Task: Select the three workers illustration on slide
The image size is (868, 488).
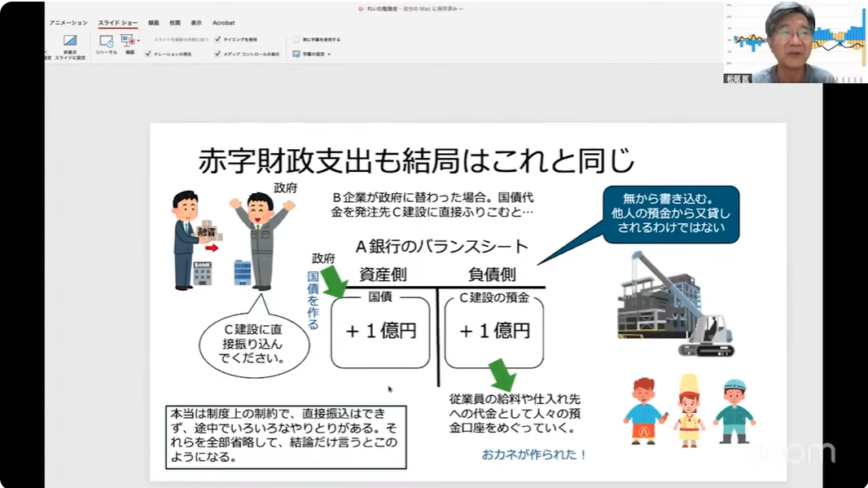Action: [x=689, y=411]
